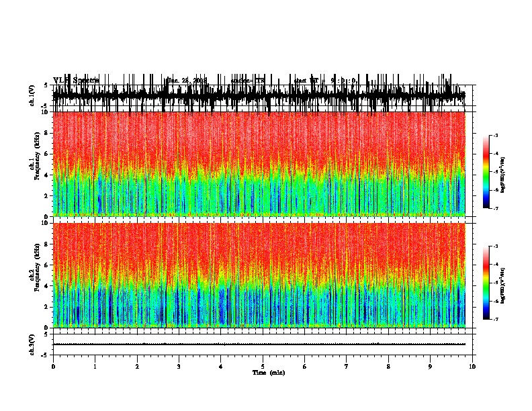
Task: Click the date text in the plot header
Action: [187, 81]
